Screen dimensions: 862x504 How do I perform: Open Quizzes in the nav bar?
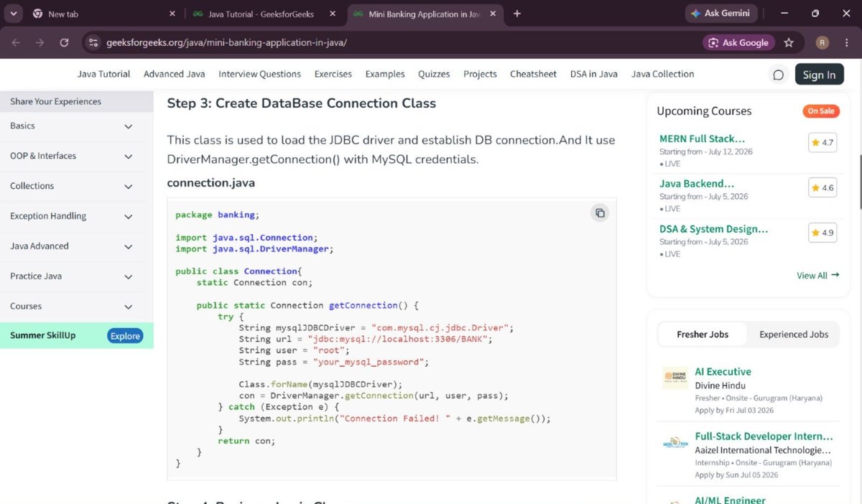click(x=434, y=74)
